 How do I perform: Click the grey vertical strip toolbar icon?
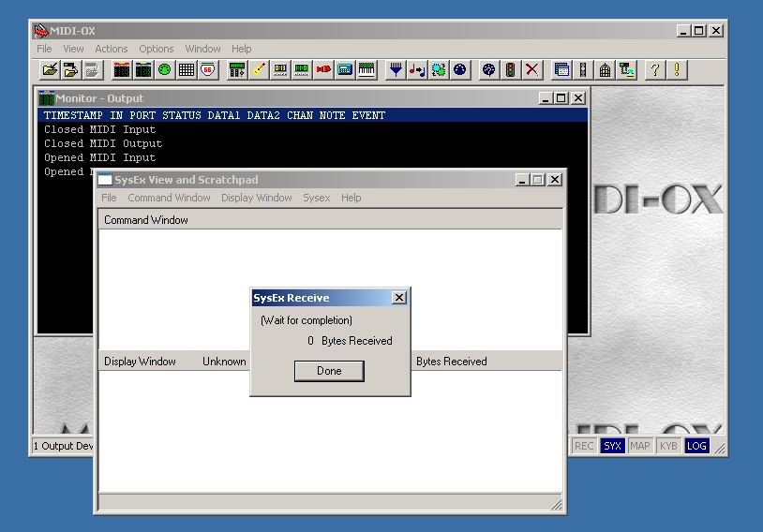(583, 70)
